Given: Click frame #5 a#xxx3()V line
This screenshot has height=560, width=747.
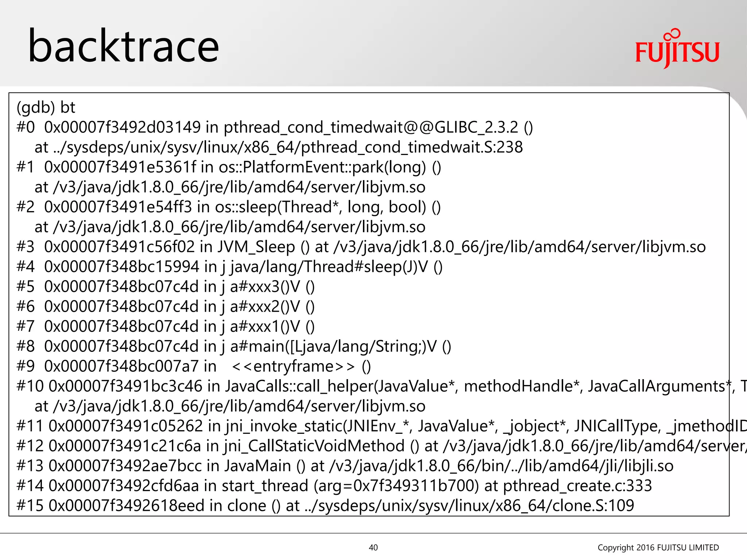Looking at the screenshot, I should [166, 287].
